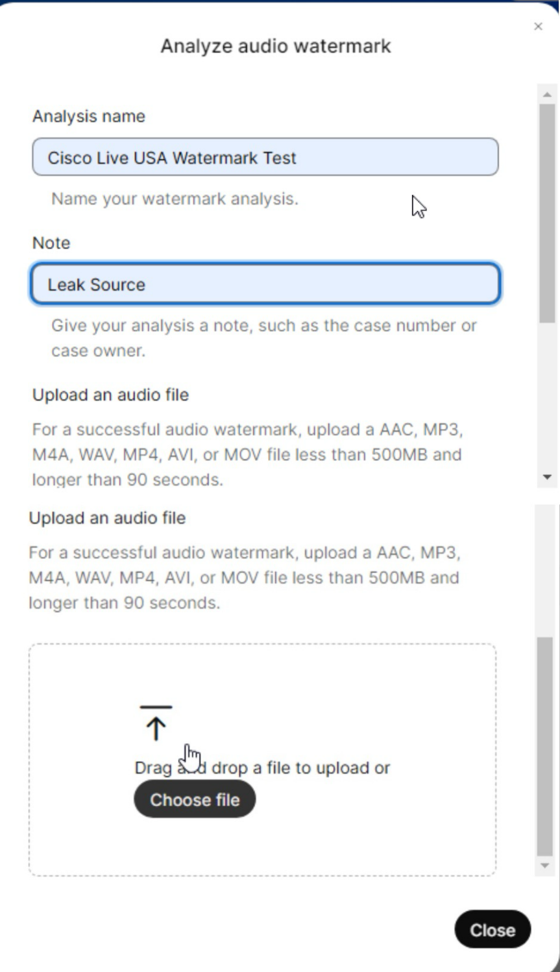Click the scroll down arrow beside the drop zone
The width and height of the screenshot is (560, 972).
[544, 866]
